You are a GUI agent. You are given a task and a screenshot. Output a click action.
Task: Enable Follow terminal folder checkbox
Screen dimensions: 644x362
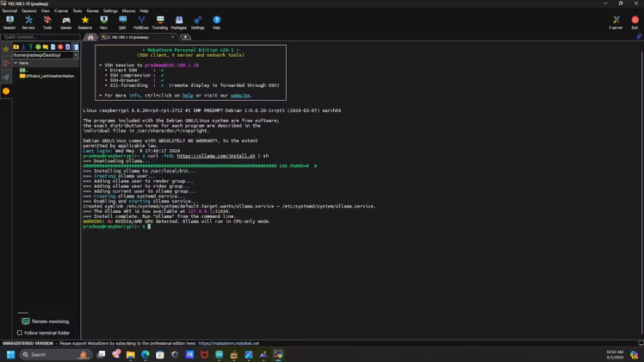[x=20, y=333]
